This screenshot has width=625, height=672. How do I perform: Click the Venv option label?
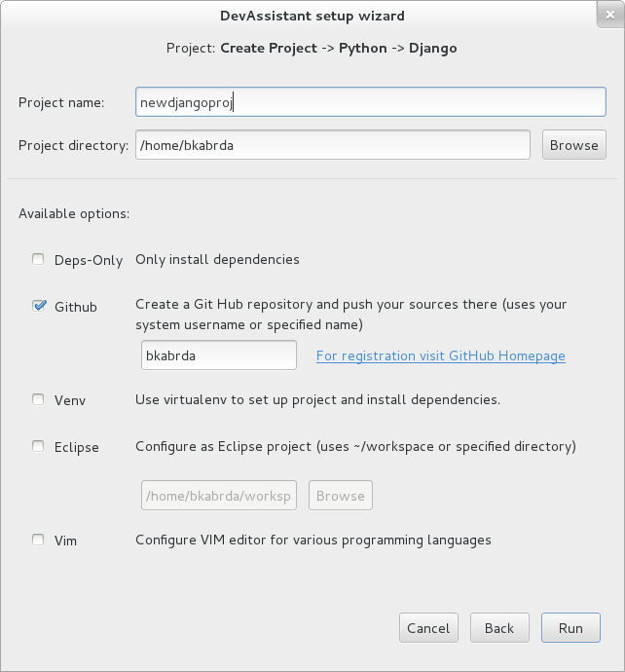[70, 400]
